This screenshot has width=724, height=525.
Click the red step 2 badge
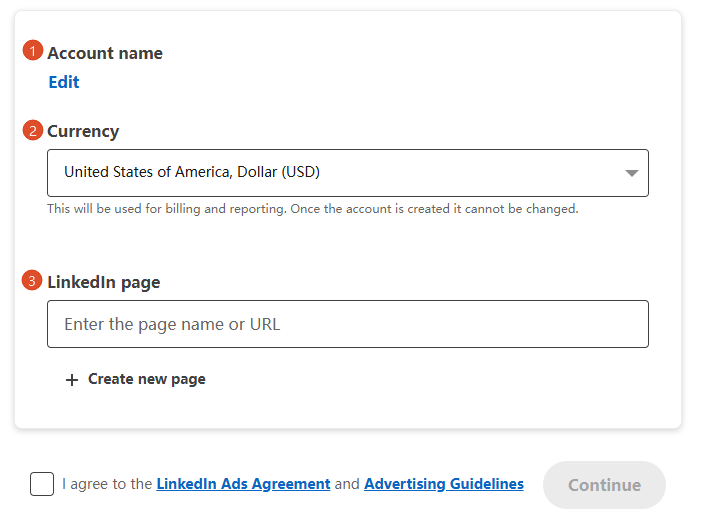pos(33,130)
